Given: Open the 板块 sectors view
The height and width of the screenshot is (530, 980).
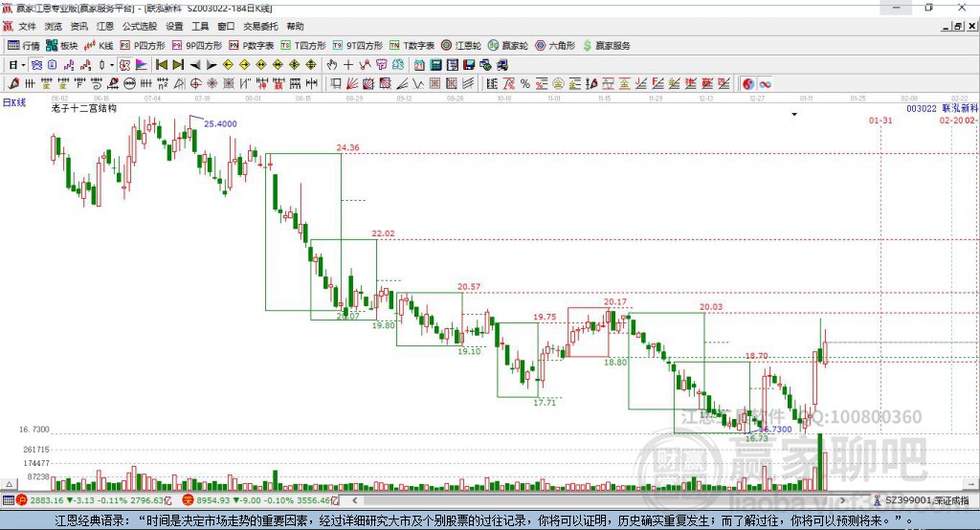Looking at the screenshot, I should tap(62, 46).
